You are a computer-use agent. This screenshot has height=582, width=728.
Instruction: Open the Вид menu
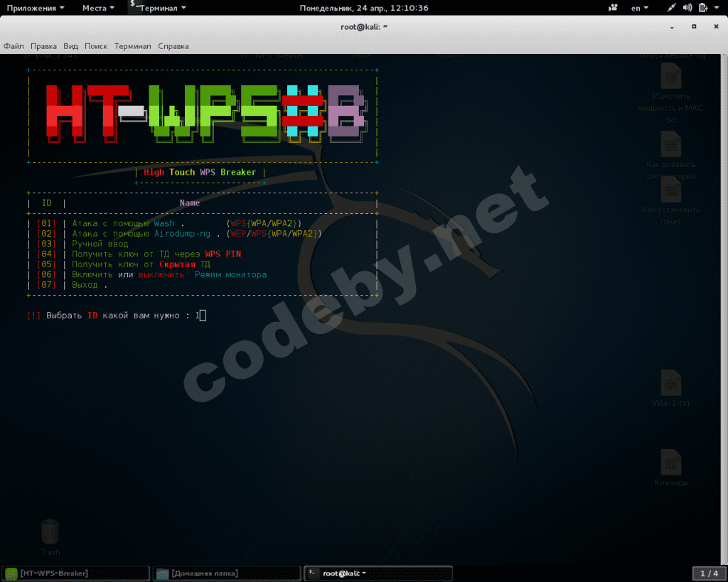click(x=70, y=46)
